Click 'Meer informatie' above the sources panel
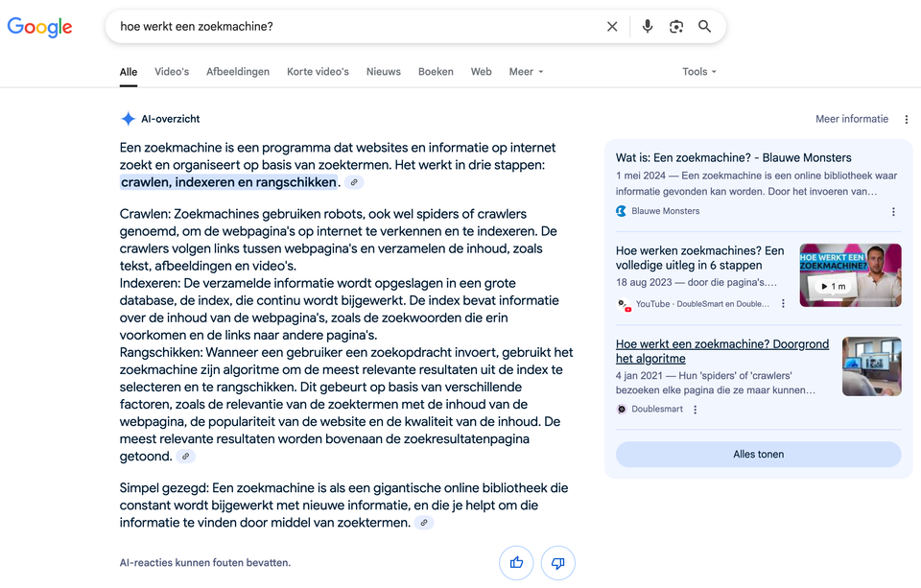 pyautogui.click(x=852, y=118)
